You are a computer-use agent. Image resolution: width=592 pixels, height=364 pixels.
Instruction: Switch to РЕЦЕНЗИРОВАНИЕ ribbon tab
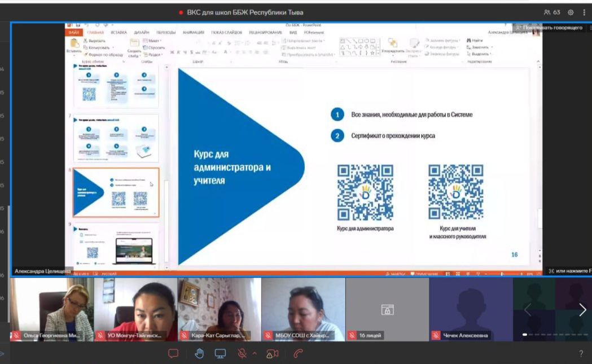(265, 33)
